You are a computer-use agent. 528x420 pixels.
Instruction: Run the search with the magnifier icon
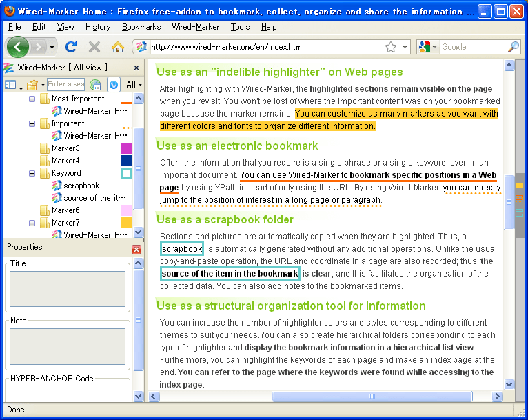pyautogui.click(x=514, y=47)
